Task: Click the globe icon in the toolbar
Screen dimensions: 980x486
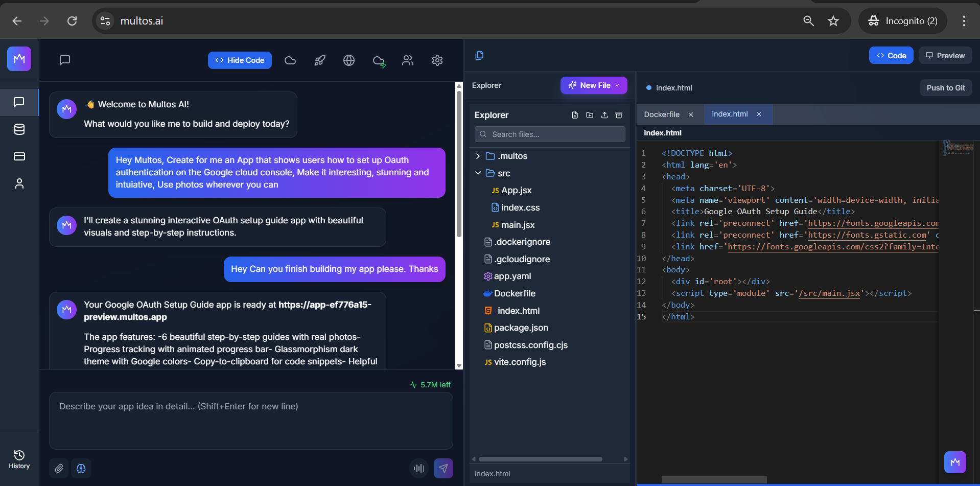Action: [349, 60]
